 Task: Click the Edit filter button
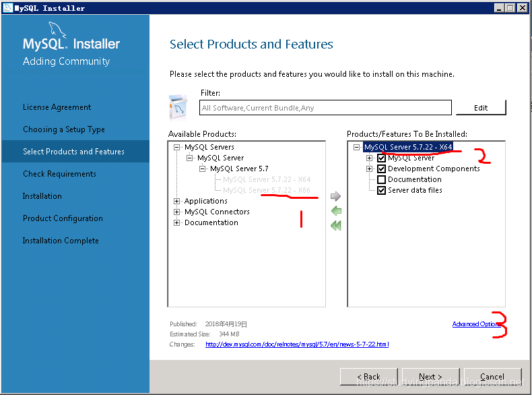pos(481,108)
